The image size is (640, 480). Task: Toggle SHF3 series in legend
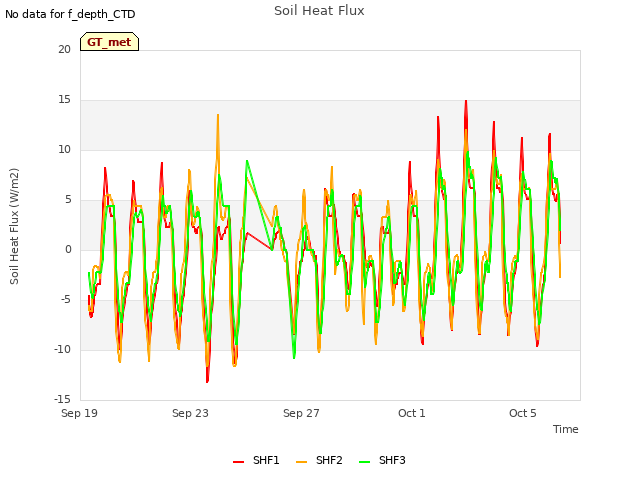[382, 460]
